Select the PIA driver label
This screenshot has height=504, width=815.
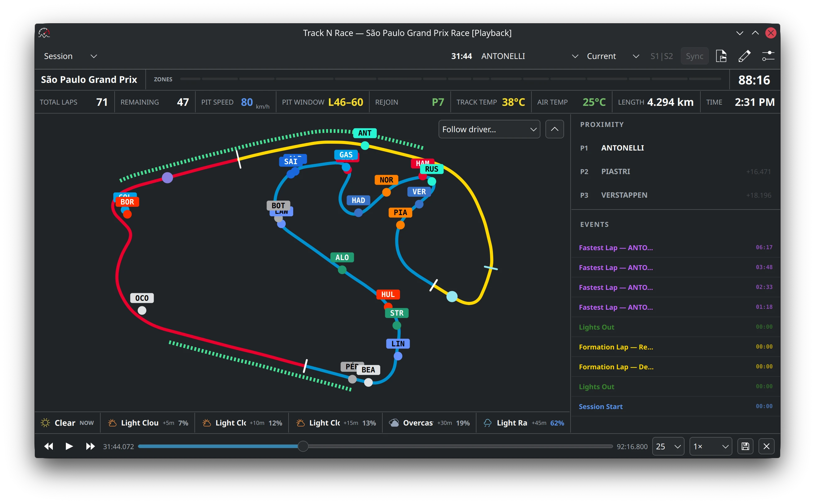tap(400, 212)
